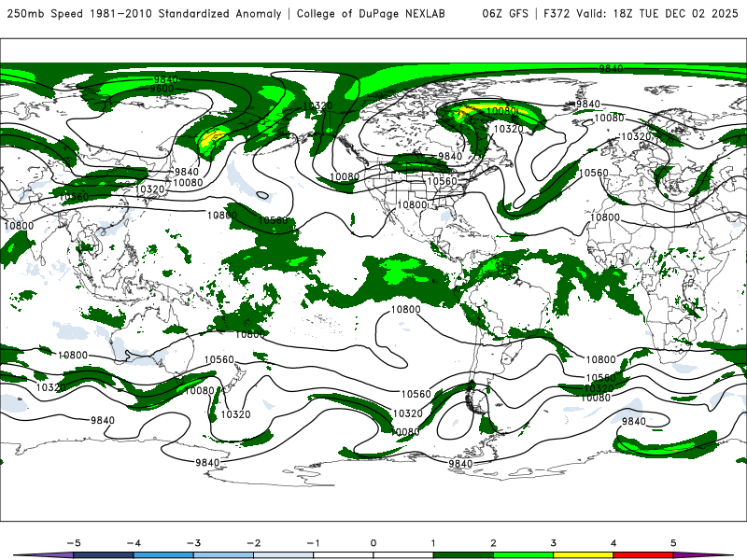Select the "-3" colorbar tick label
747x560 pixels.
(193, 543)
